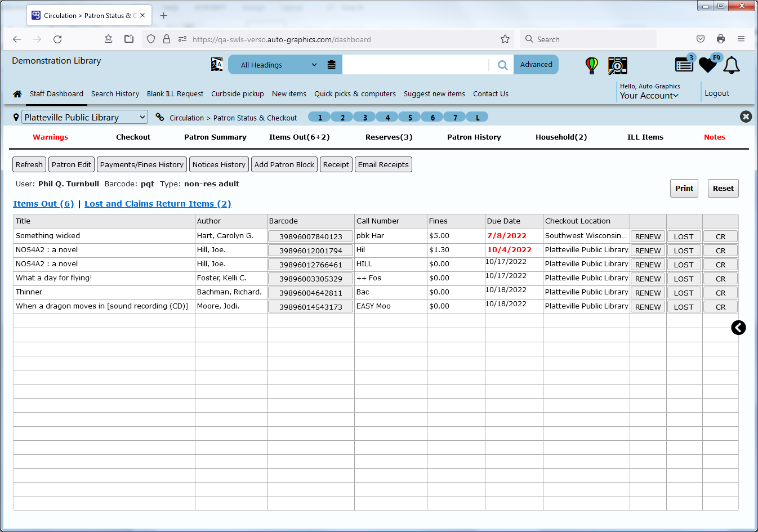Open the bookshelf search icon
This screenshot has width=758, height=532.
[x=618, y=65]
